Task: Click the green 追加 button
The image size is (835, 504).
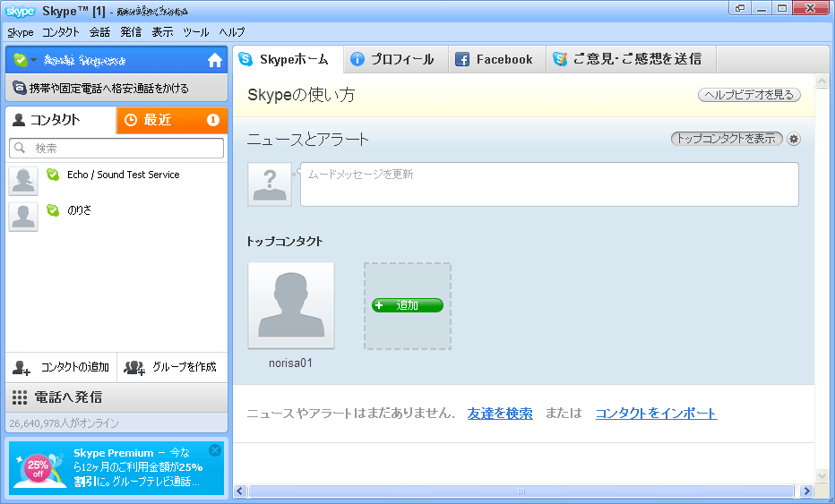Action: (x=408, y=305)
